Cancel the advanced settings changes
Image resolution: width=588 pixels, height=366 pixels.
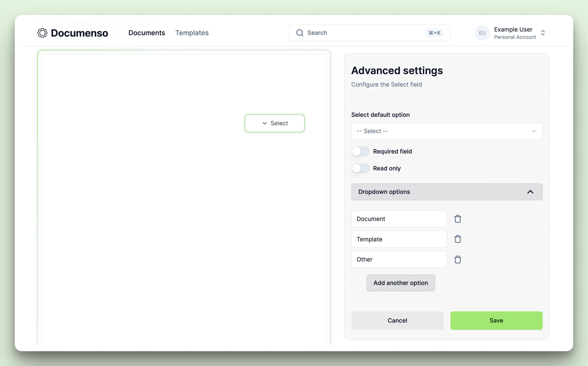397,321
